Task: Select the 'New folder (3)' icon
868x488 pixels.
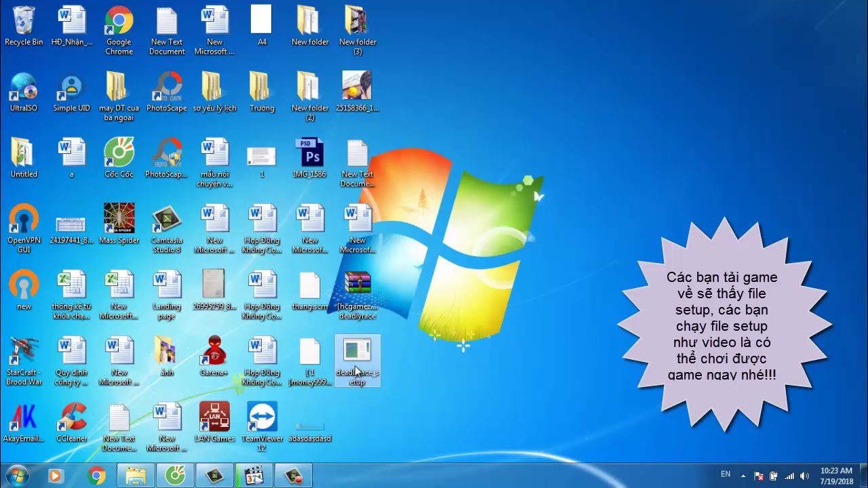Action: tap(357, 30)
